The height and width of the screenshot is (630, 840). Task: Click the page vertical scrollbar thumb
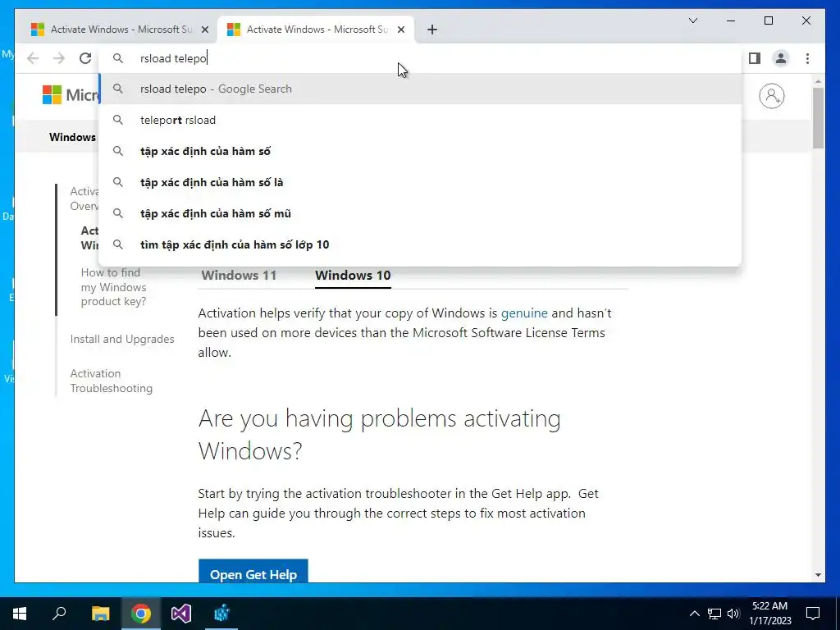click(x=818, y=118)
